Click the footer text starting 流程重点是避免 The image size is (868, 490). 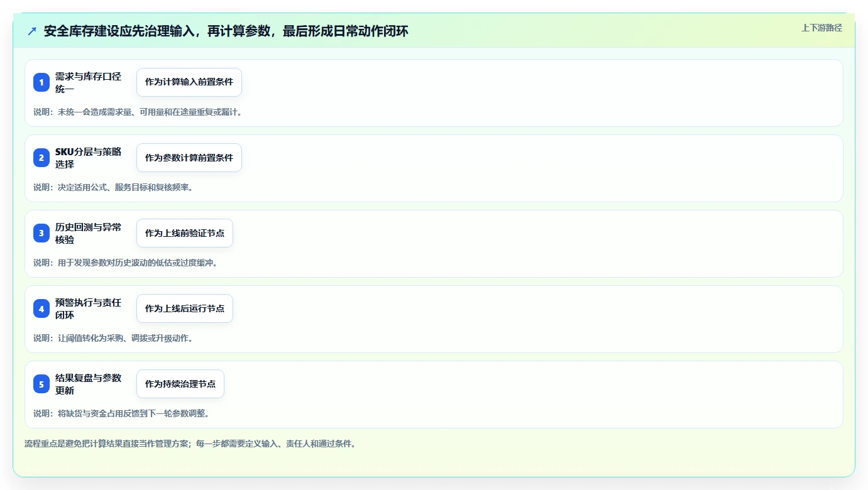[191, 444]
